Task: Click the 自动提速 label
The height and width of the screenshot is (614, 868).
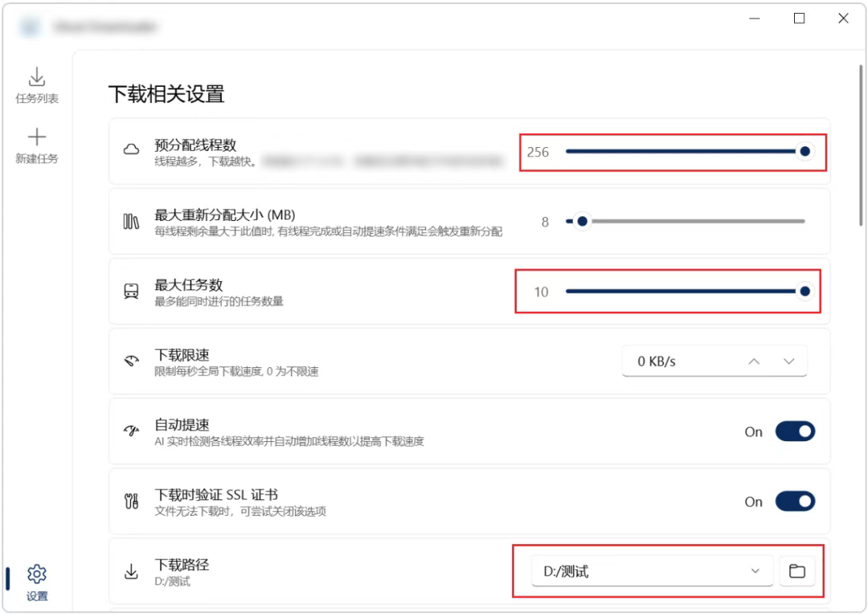Action: pos(182,424)
